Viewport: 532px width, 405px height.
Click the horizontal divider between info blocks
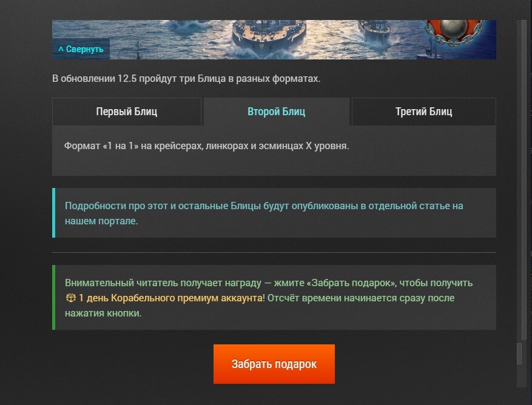tap(274, 252)
